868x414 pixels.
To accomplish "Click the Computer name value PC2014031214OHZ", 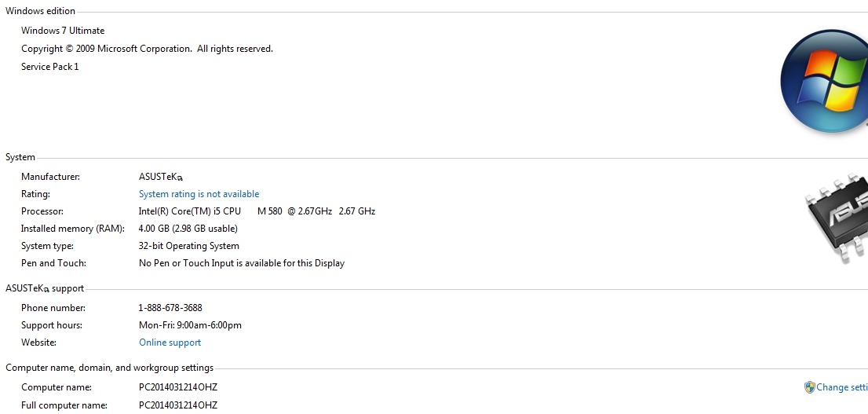I will coord(178,387).
